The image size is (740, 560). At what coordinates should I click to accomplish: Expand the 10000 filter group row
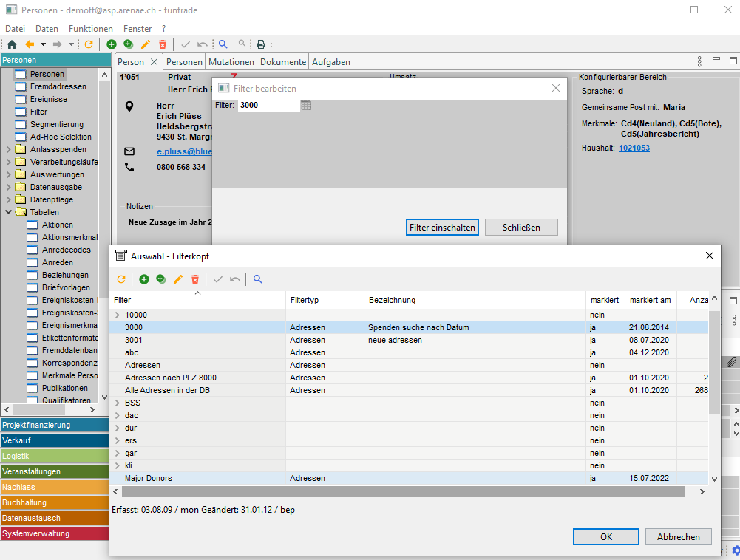click(117, 315)
